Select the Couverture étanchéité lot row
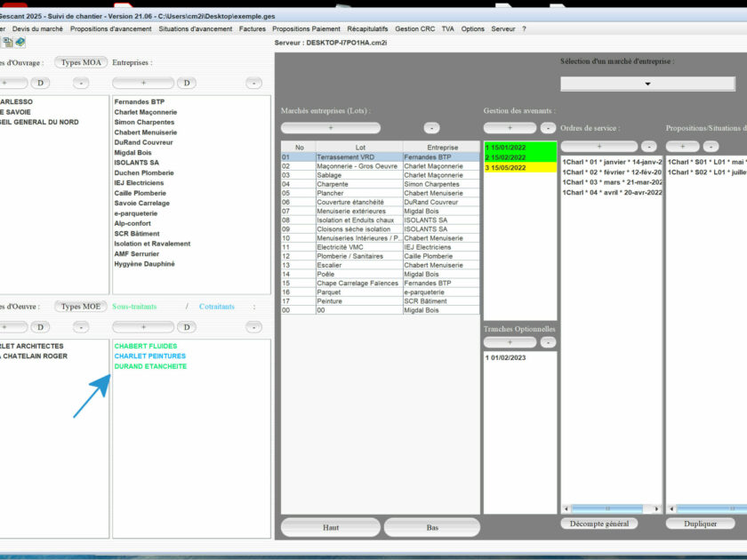Image resolution: width=747 pixels, height=560 pixels. [381, 202]
